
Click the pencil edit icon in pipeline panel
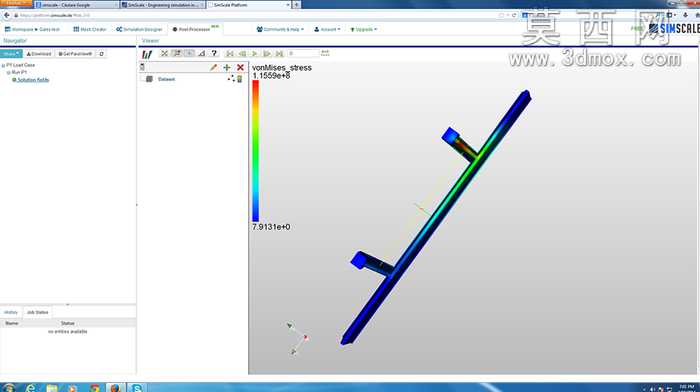[x=213, y=67]
